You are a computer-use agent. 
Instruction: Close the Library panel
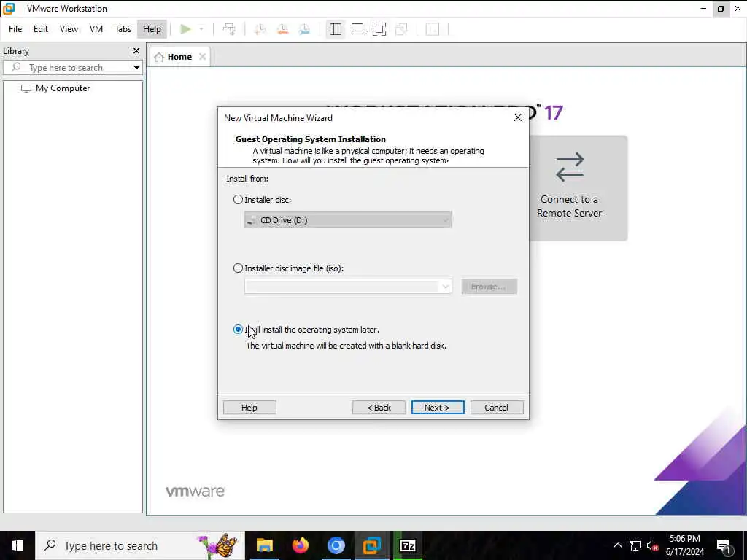136,50
